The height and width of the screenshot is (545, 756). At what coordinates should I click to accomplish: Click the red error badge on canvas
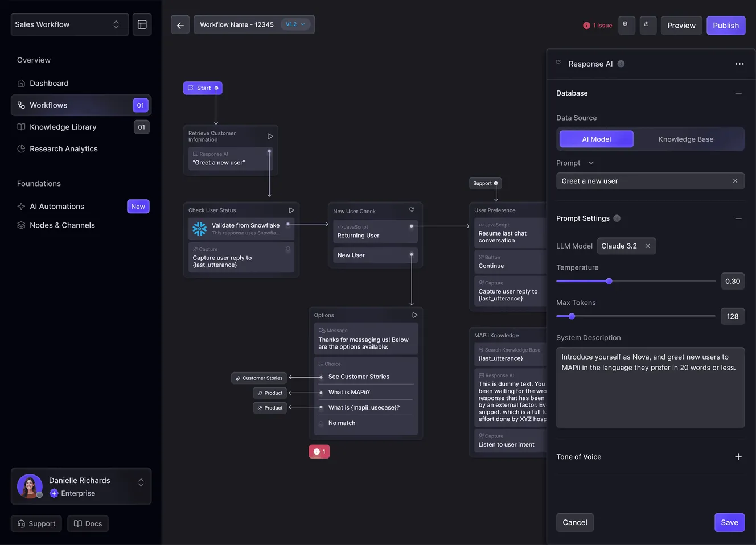tap(319, 452)
